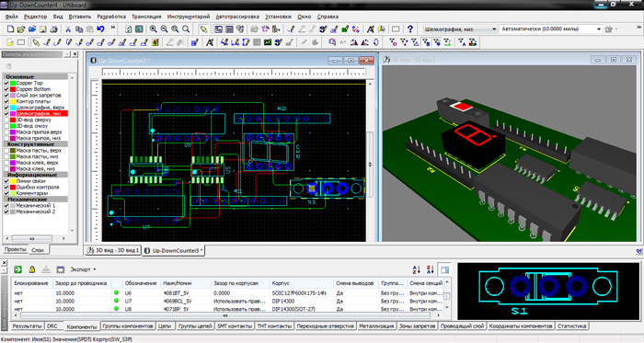Screen dimensions: 644x343
Task: Switch to the Проекты panel tab
Action: 16,249
